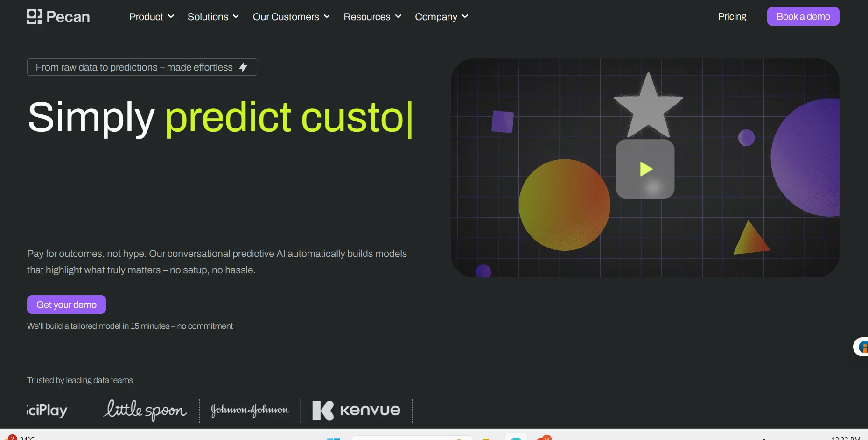Screen dimensions: 868x440
Task: Click the Little Spoon logo
Action: 145,410
